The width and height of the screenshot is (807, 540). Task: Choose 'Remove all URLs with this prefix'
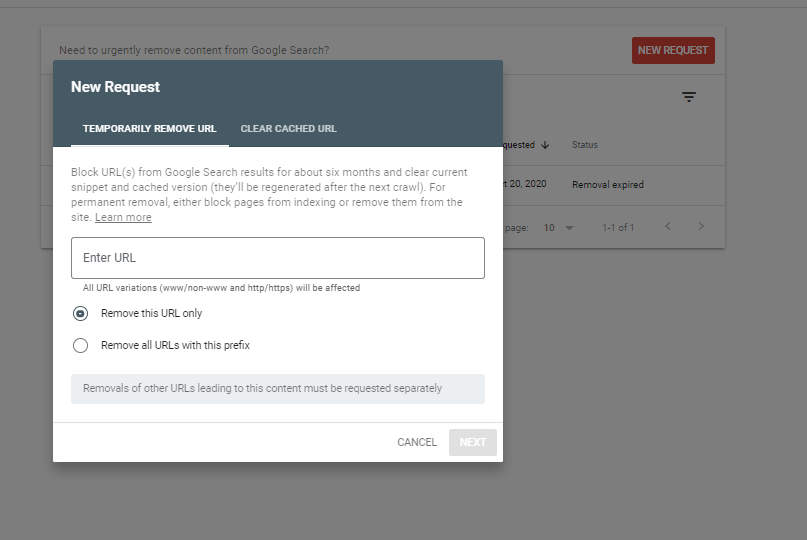[81, 345]
